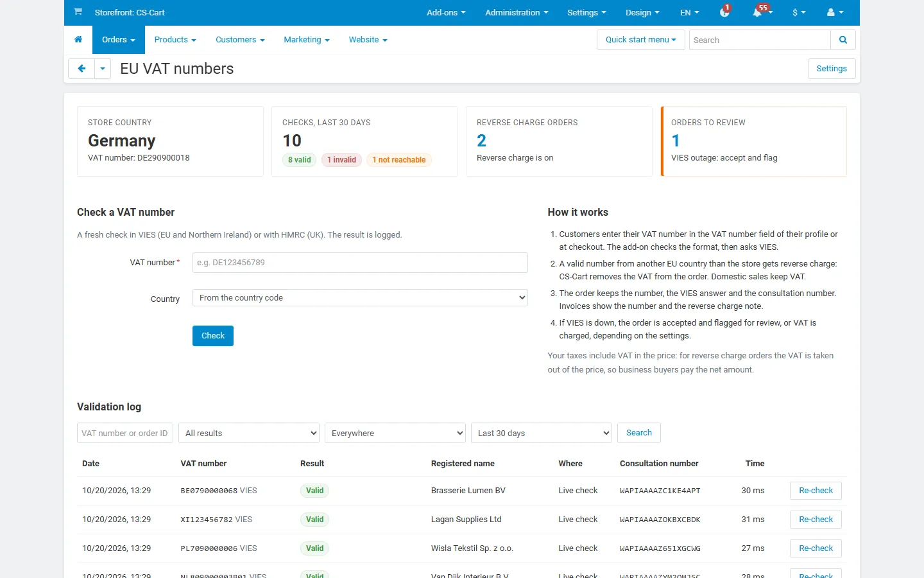Open the Design menu
Image resolution: width=924 pixels, height=578 pixels.
[642, 12]
